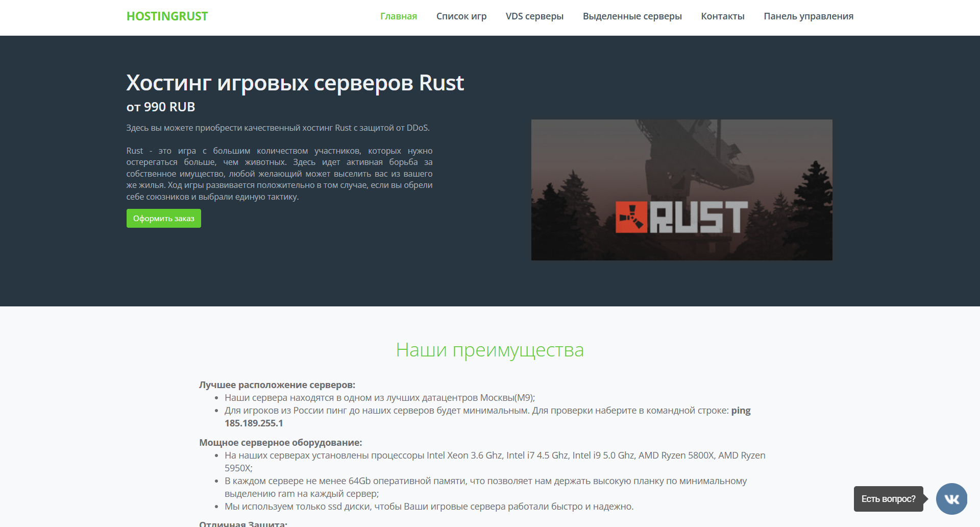The image size is (980, 527).
Task: Open the VK chat widget icon
Action: (951, 499)
